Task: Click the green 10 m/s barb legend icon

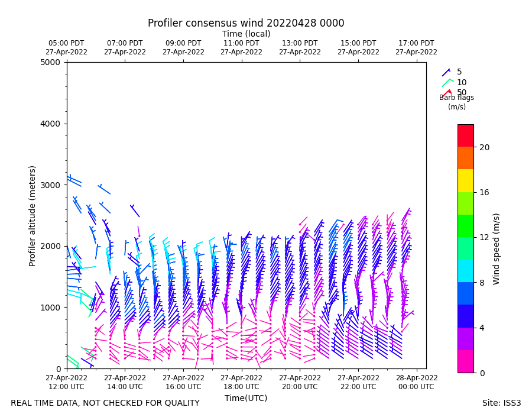Action: coord(447,83)
